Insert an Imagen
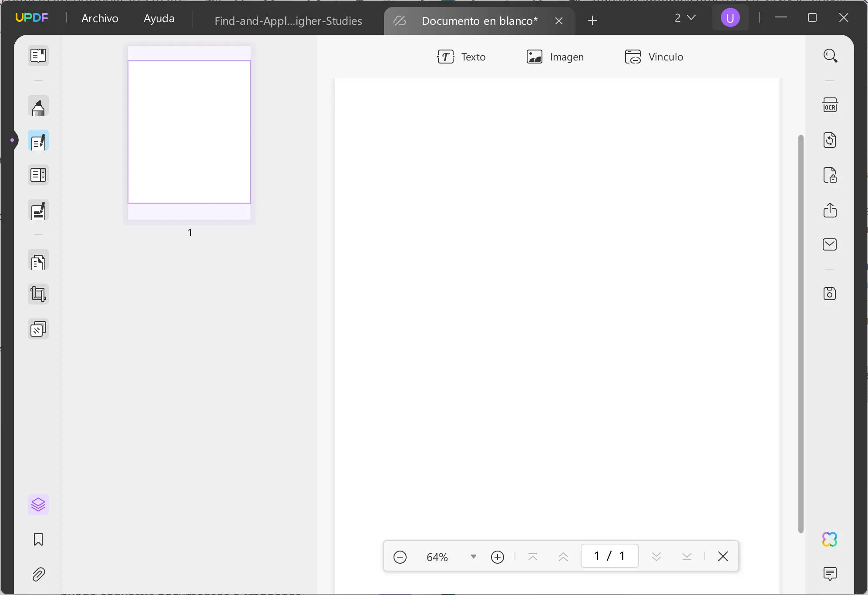 tap(555, 57)
